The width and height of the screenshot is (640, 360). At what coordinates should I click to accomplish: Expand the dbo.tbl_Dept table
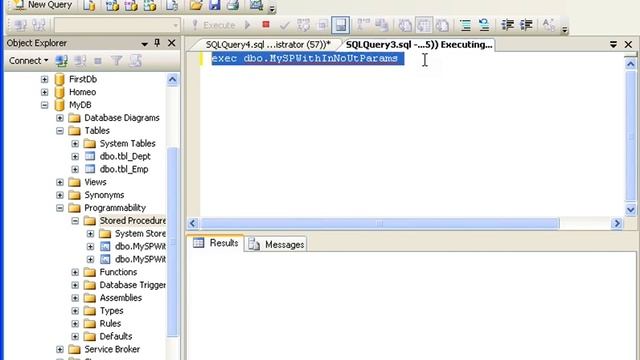click(x=75, y=156)
